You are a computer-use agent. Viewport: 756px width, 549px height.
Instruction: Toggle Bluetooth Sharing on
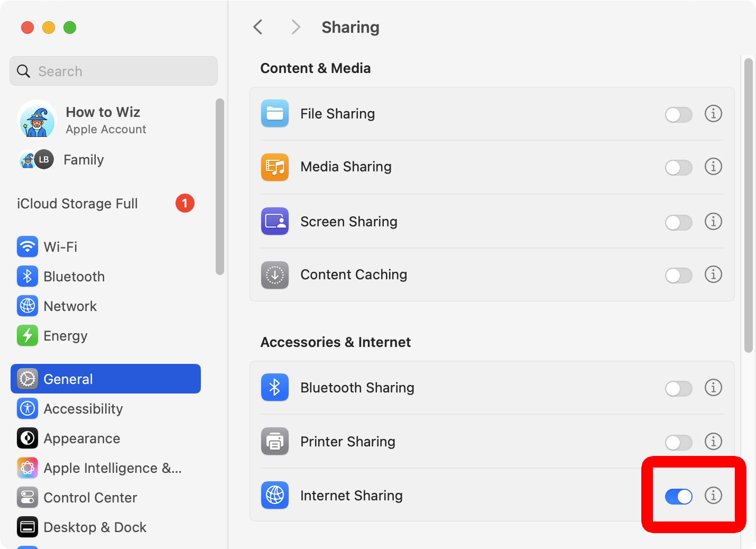pos(678,389)
